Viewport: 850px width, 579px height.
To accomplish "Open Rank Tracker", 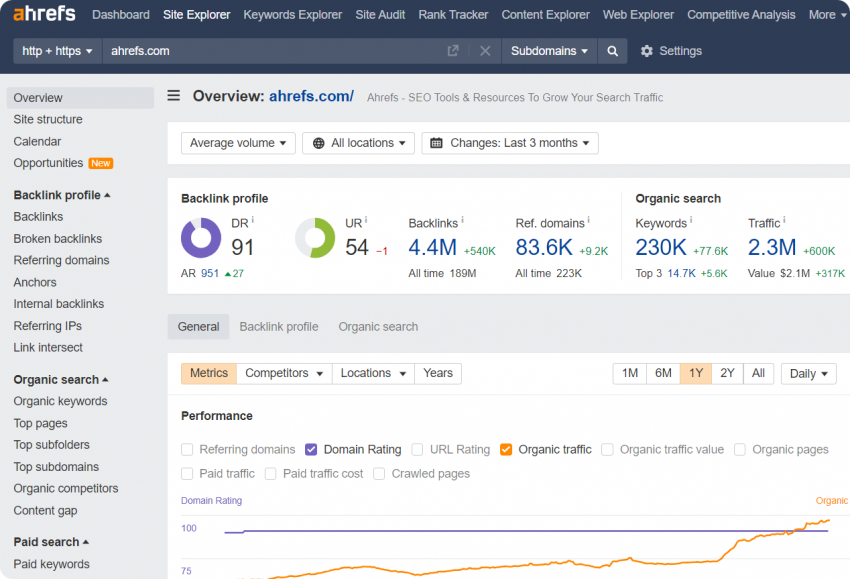I will coord(453,15).
